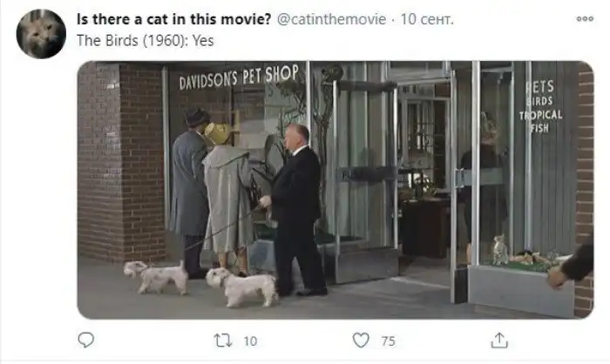The height and width of the screenshot is (364, 610).
Task: Click the reply speech bubble icon
Action: (x=86, y=340)
